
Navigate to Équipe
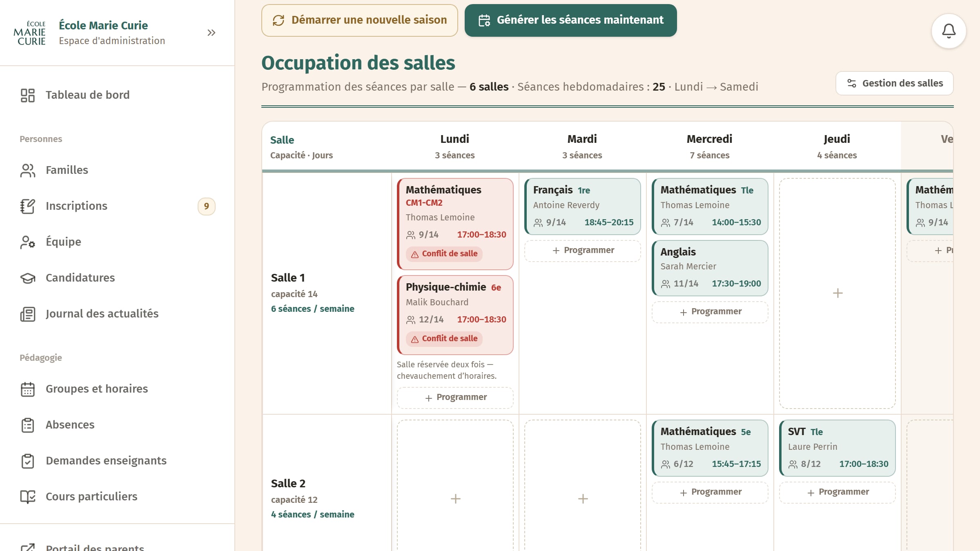coord(117,242)
